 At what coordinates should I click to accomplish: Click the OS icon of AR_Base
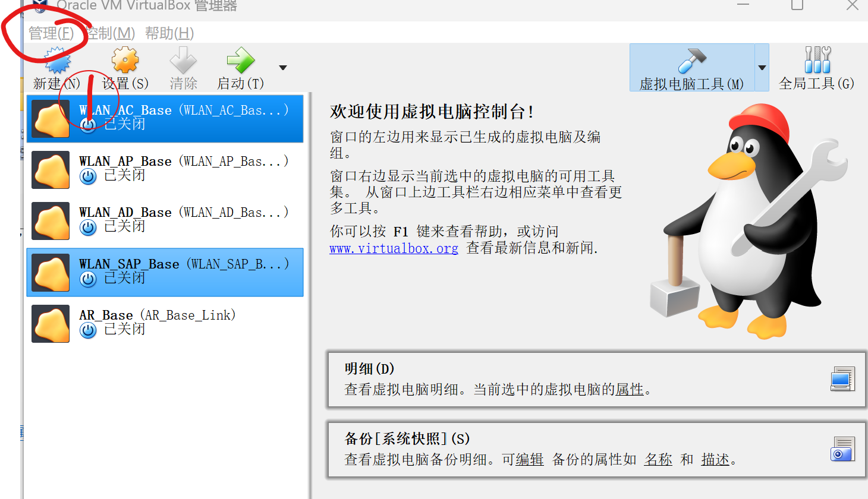click(x=51, y=324)
